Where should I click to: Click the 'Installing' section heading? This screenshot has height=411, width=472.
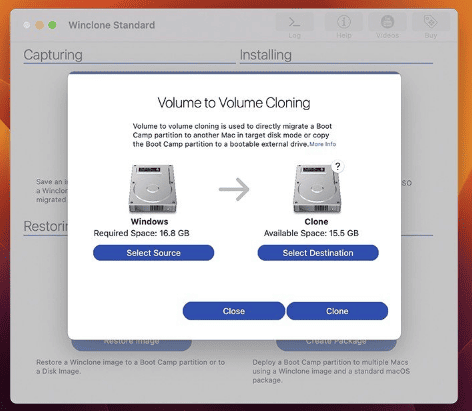click(x=266, y=55)
